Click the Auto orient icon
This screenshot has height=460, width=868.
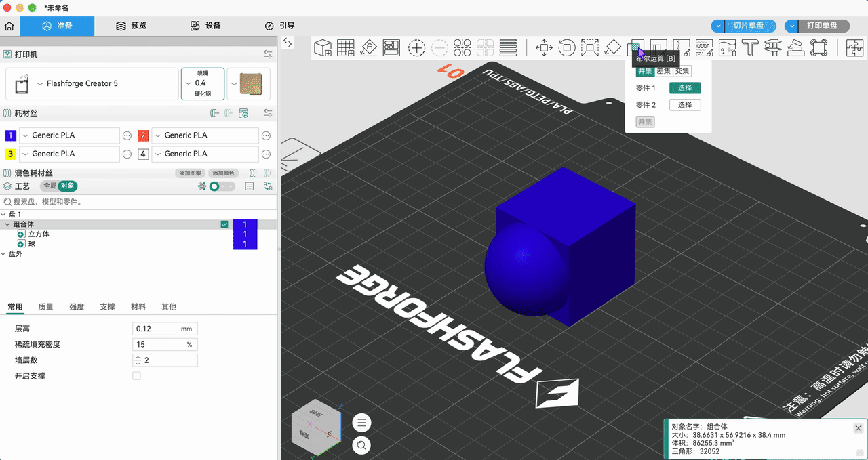(368, 47)
